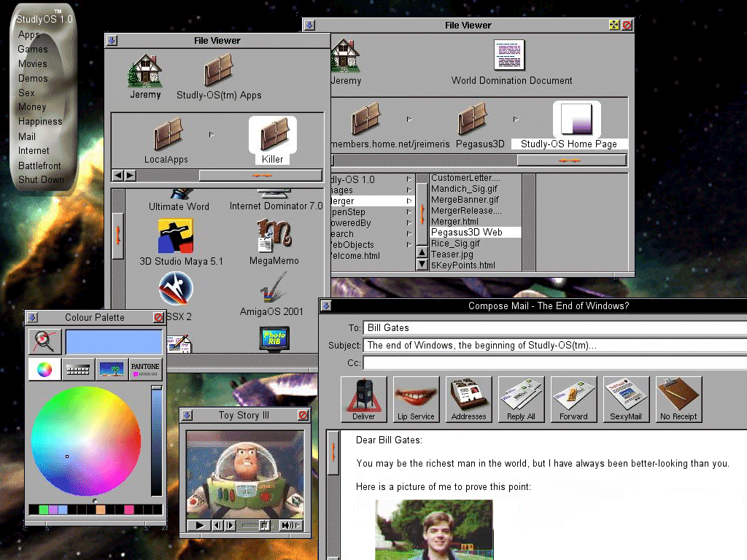The image size is (747, 560).
Task: Choose Shut Down from the StudlyOS menu
Action: click(x=41, y=180)
